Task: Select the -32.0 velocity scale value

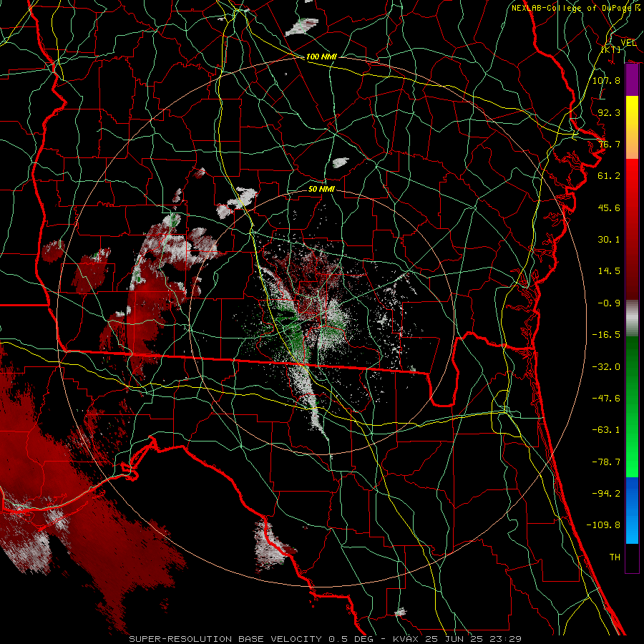Action: [606, 367]
